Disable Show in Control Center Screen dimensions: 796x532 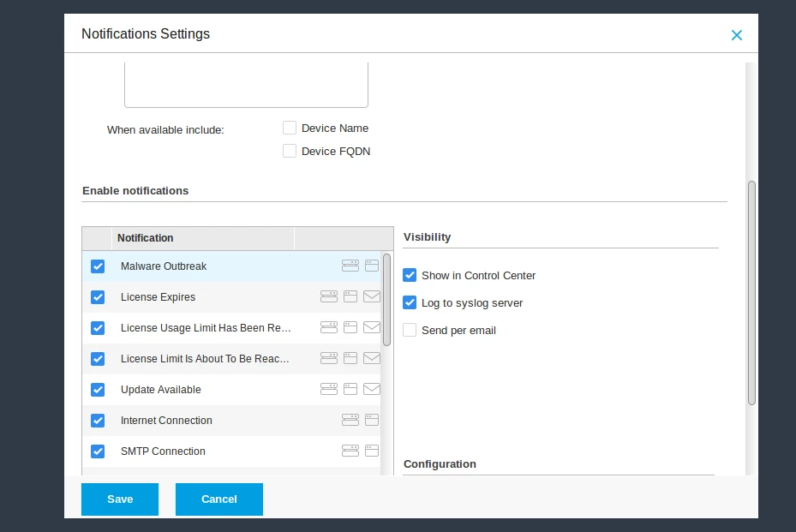[x=410, y=276]
